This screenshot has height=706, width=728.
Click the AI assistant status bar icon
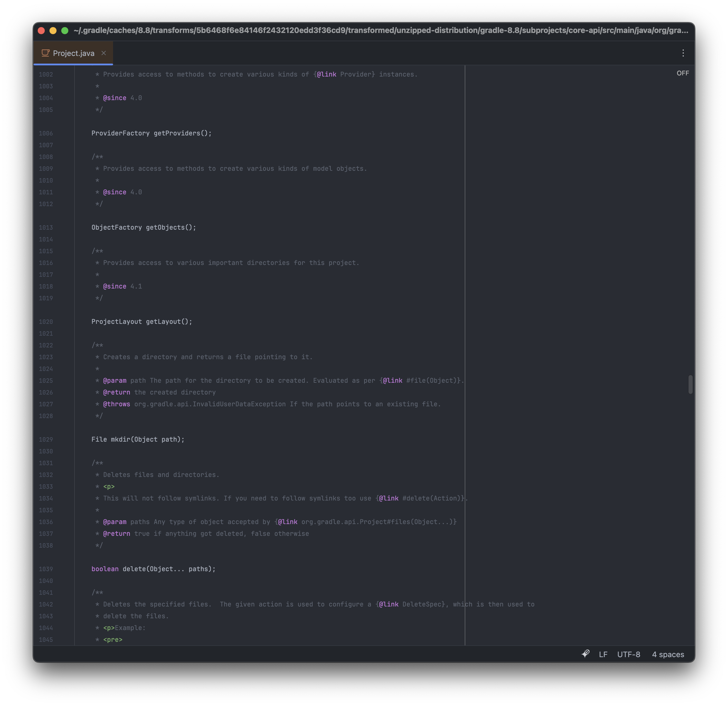point(585,654)
